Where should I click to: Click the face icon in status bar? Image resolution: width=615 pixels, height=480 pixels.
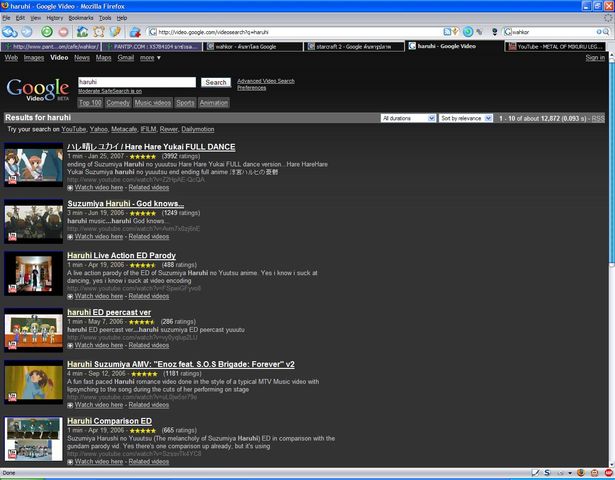pyautogui.click(x=595, y=473)
